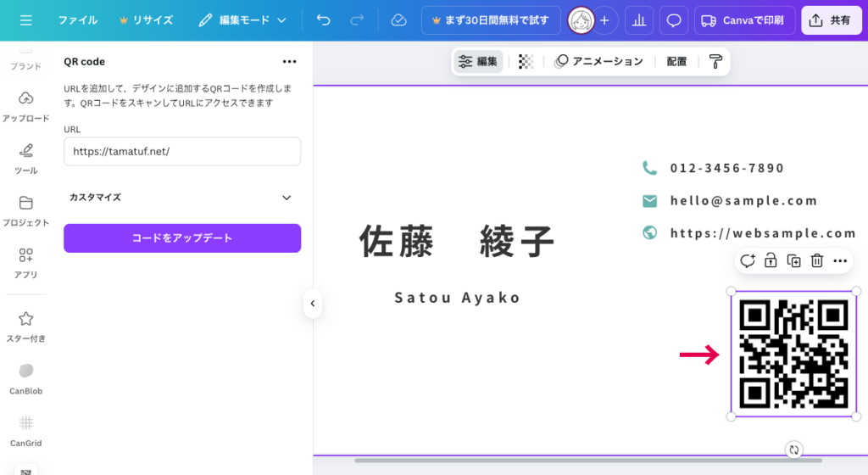Image resolution: width=868 pixels, height=475 pixels.
Task: Select the QR code image on canvas
Action: click(793, 354)
